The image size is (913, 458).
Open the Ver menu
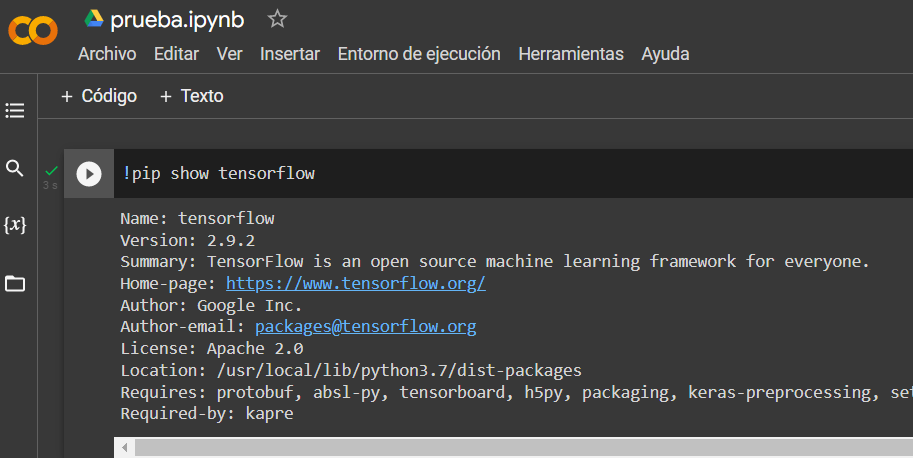coord(229,54)
